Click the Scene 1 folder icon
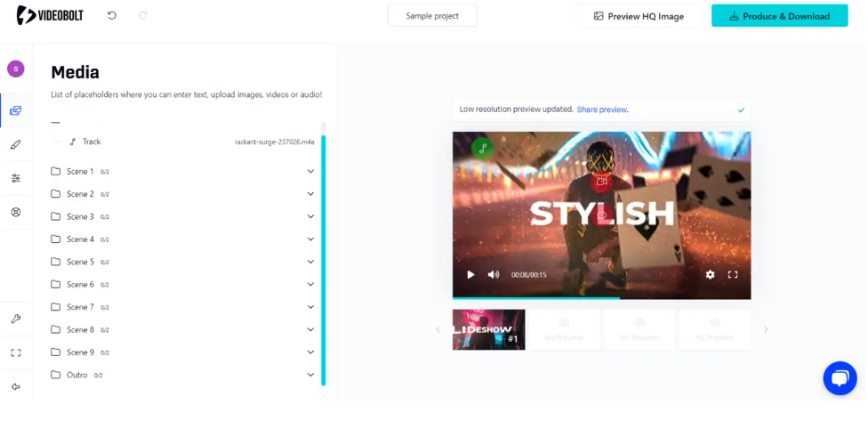Screen dimensions: 868x421 coord(55,171)
